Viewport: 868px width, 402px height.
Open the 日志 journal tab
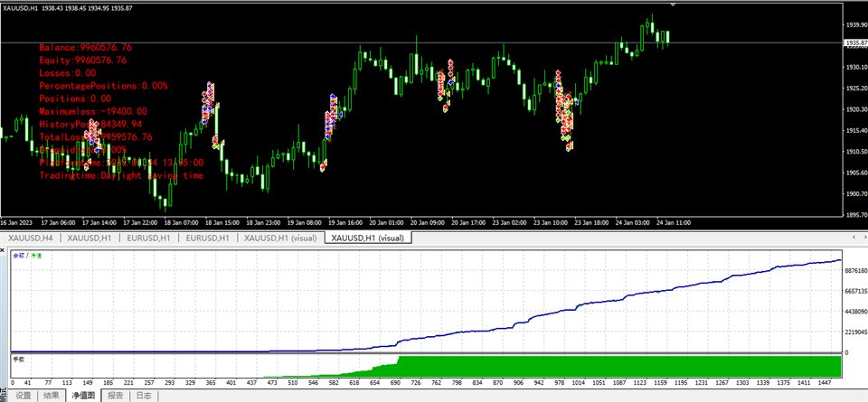coord(143,396)
